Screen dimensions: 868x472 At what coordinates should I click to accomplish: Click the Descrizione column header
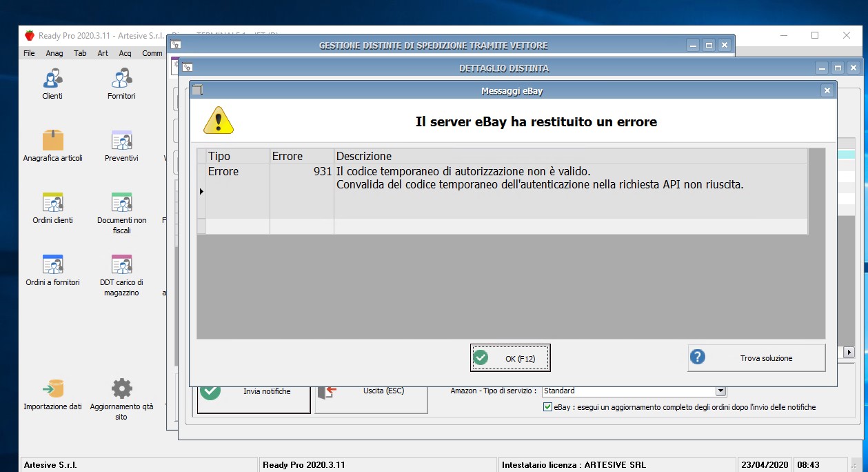click(571, 156)
